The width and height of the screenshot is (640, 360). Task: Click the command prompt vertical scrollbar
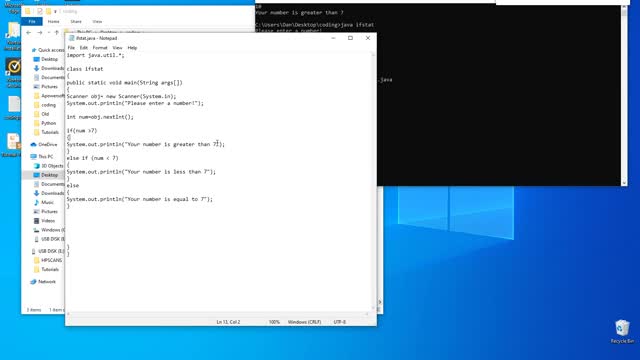pyautogui.click(x=624, y=95)
